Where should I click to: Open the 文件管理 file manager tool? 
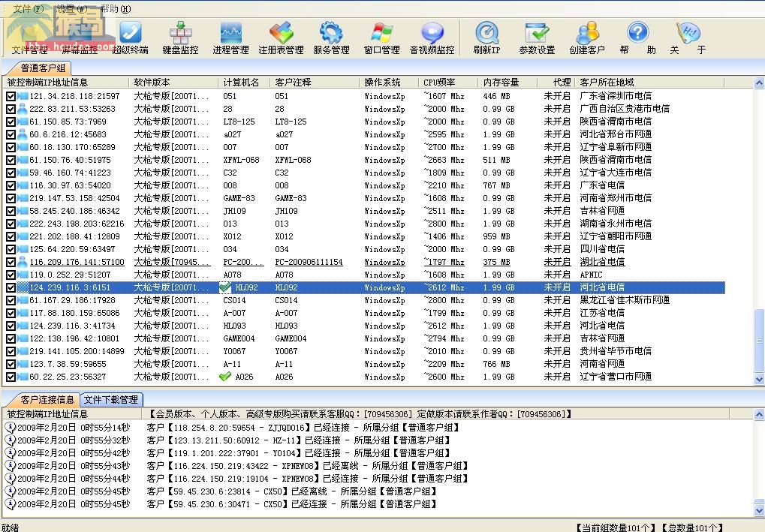coord(29,38)
